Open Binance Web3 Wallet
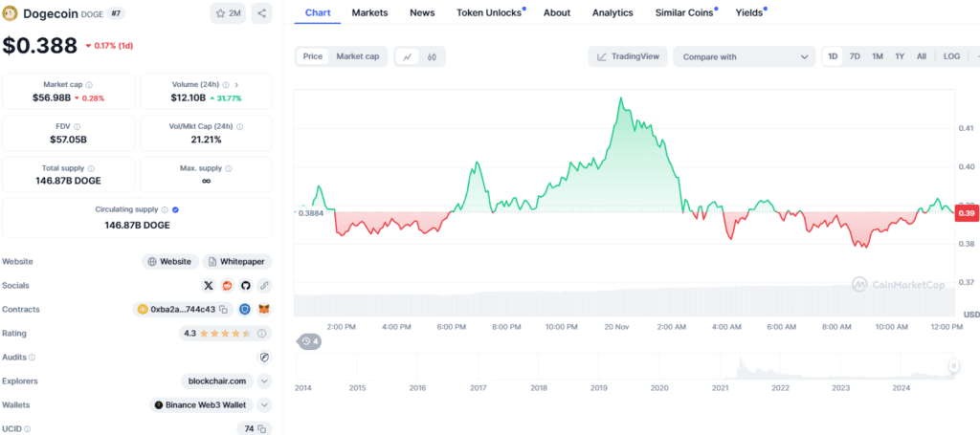This screenshot has width=980, height=435. [202, 405]
